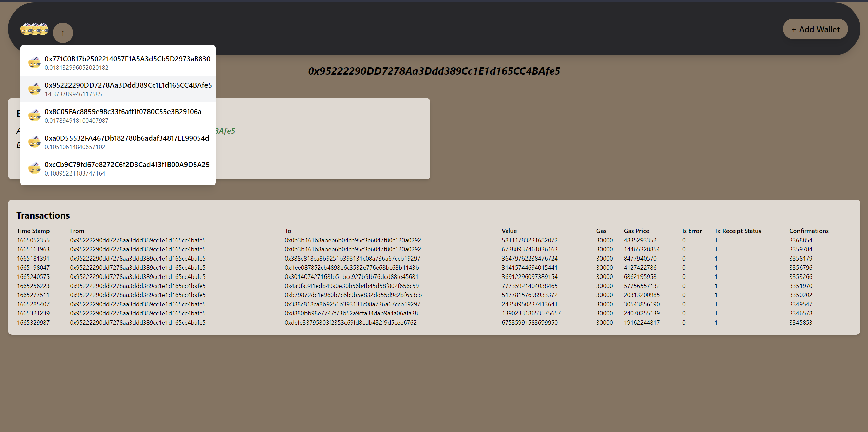Click the balance 14.373789946117585 in list

[73, 94]
